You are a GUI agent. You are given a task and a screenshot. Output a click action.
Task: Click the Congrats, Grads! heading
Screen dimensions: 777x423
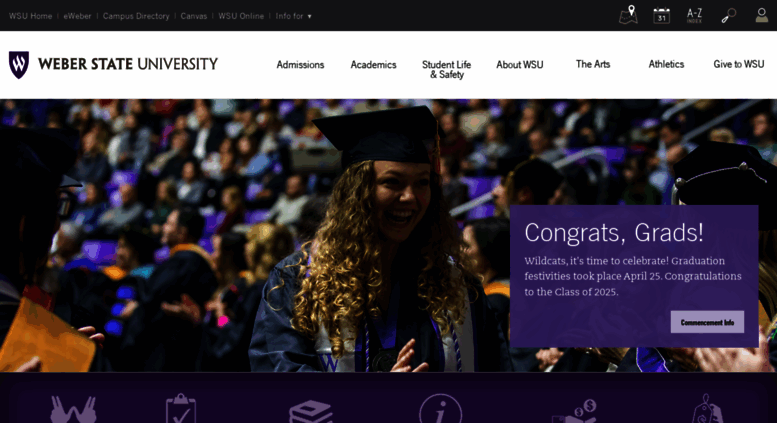point(614,232)
